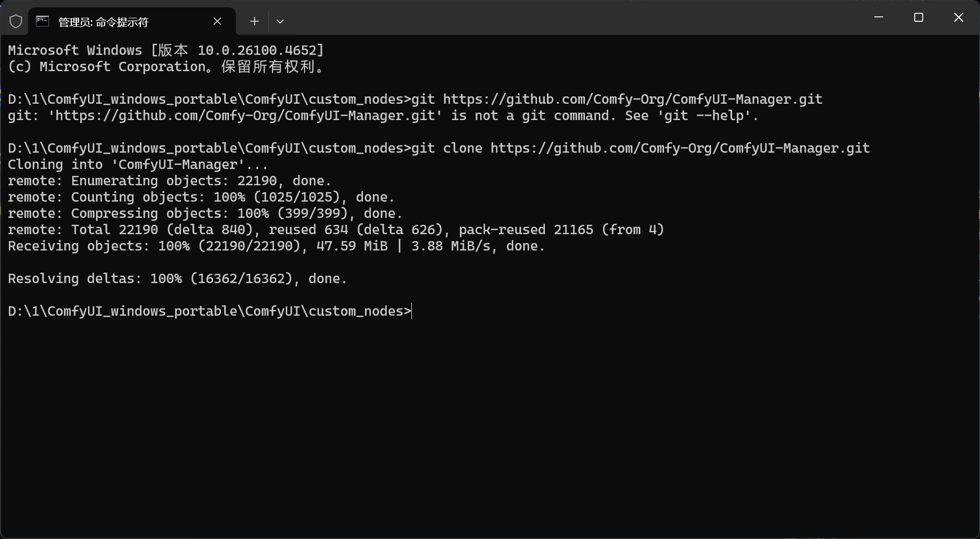Close the terminal window
Viewport: 980px width, 539px height.
(958, 17)
